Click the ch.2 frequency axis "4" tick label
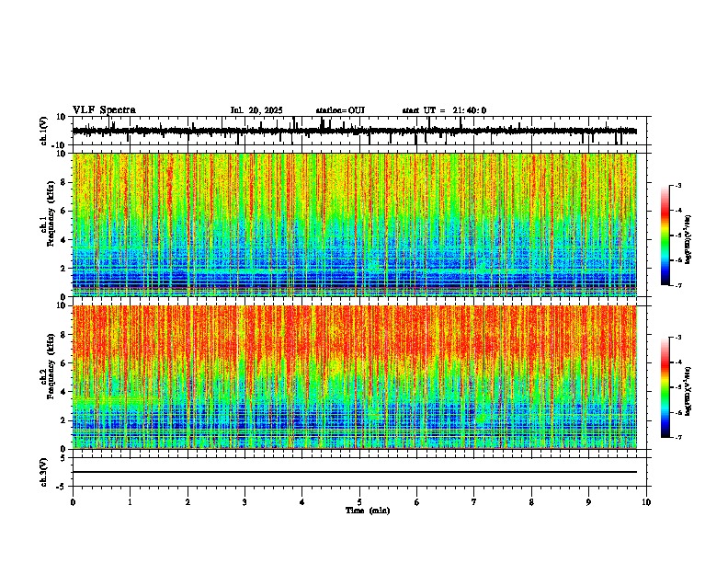The height and width of the screenshot is (563, 728). pos(63,392)
